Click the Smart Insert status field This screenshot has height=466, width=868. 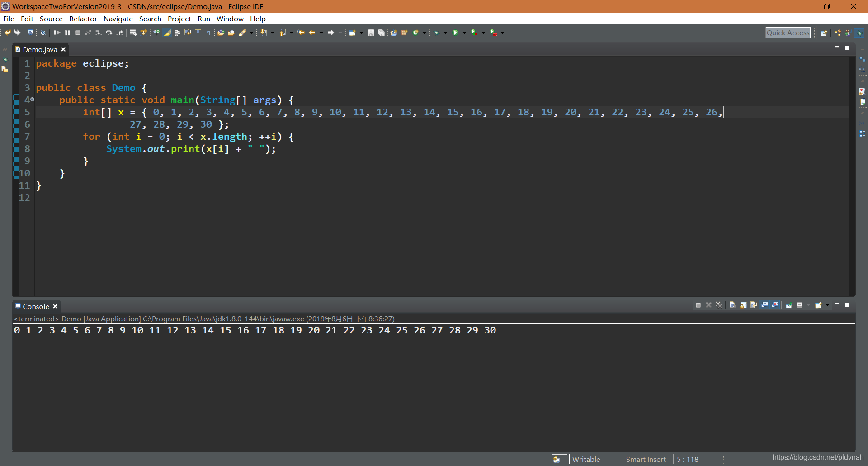tap(646, 459)
